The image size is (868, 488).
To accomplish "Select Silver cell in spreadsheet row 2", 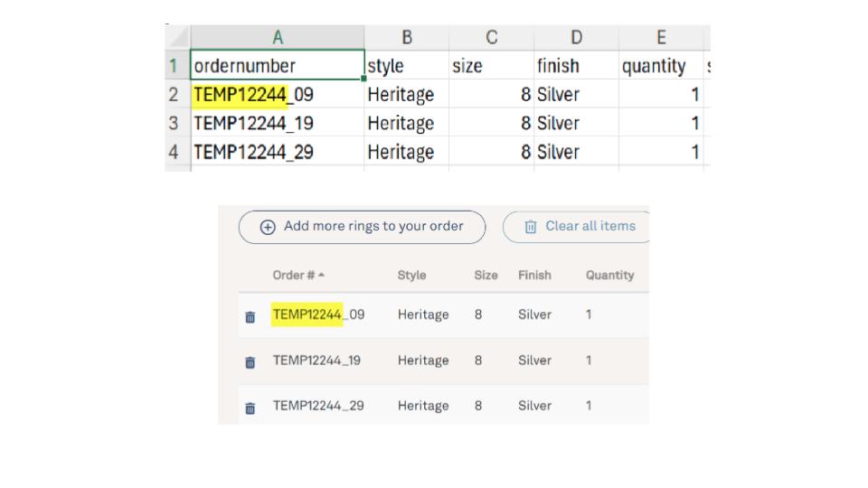I will (576, 94).
